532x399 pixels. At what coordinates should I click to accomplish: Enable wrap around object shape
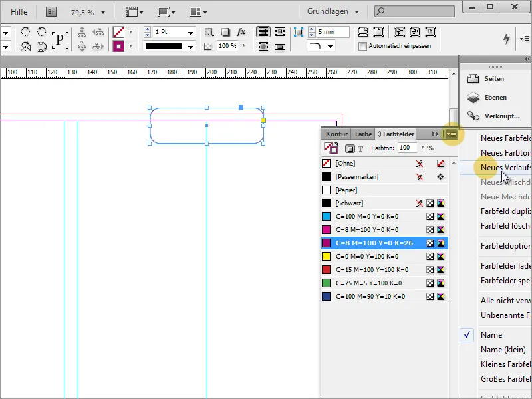pyautogui.click(x=263, y=46)
